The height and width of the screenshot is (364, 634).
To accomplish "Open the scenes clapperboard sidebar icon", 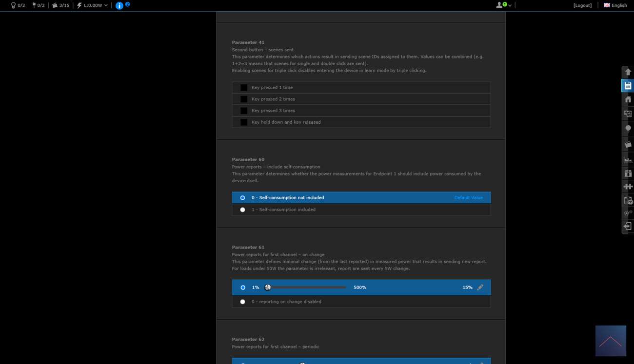I will (x=628, y=145).
